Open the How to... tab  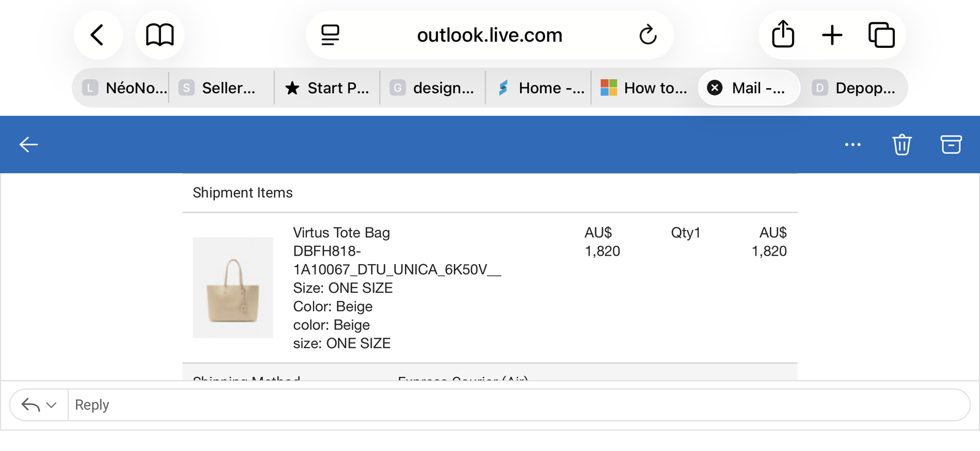pos(644,88)
